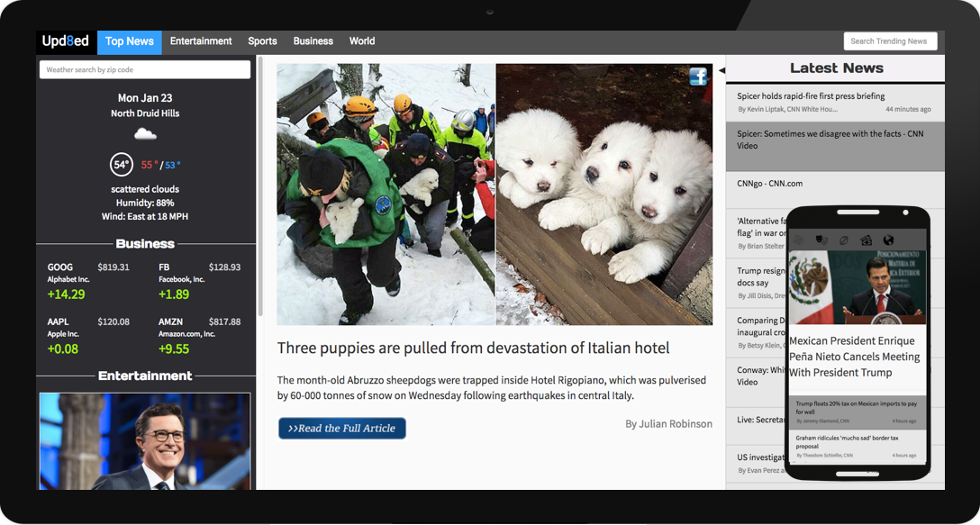
Task: Tap the globe world icon on phone
Action: coord(888,240)
